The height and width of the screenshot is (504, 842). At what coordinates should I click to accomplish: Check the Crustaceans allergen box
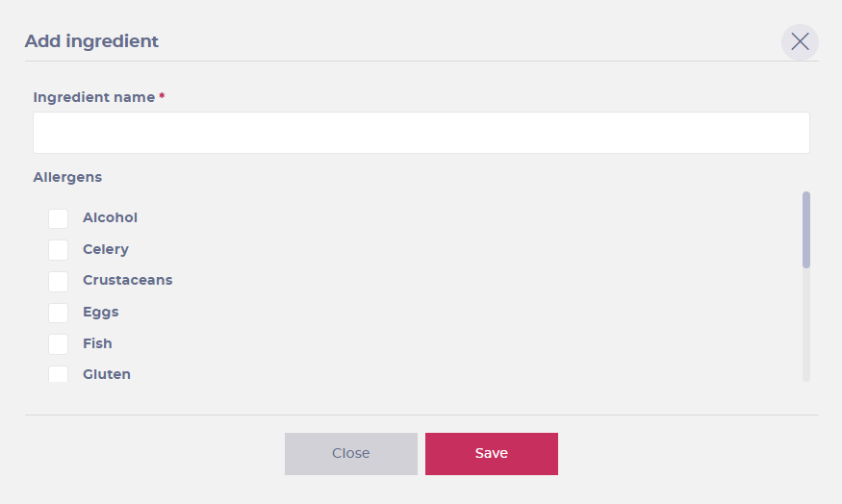[x=58, y=281]
